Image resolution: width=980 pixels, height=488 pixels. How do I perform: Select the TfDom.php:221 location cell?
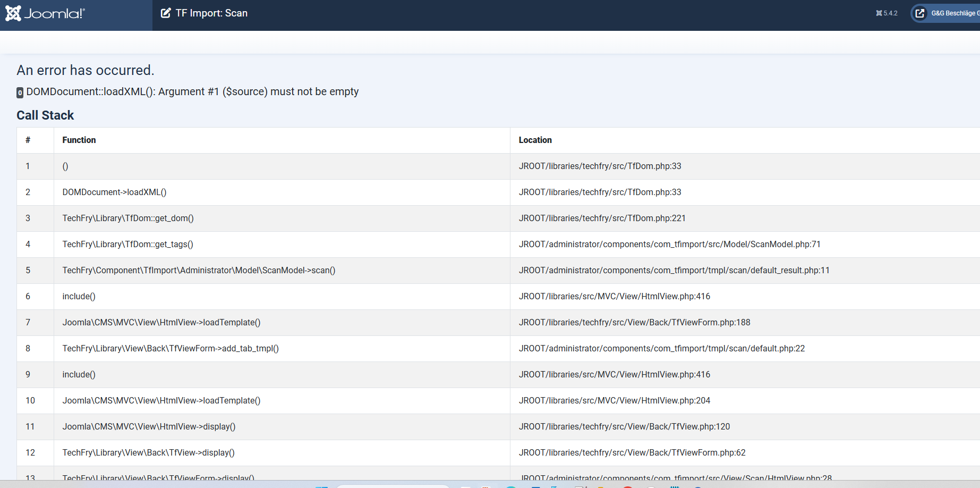click(602, 218)
